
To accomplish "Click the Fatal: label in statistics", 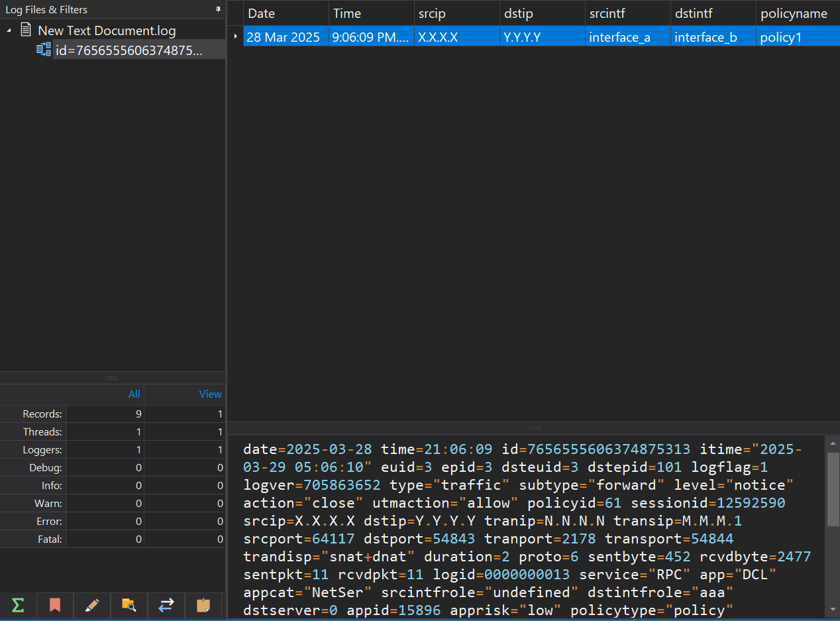I will click(x=50, y=539).
